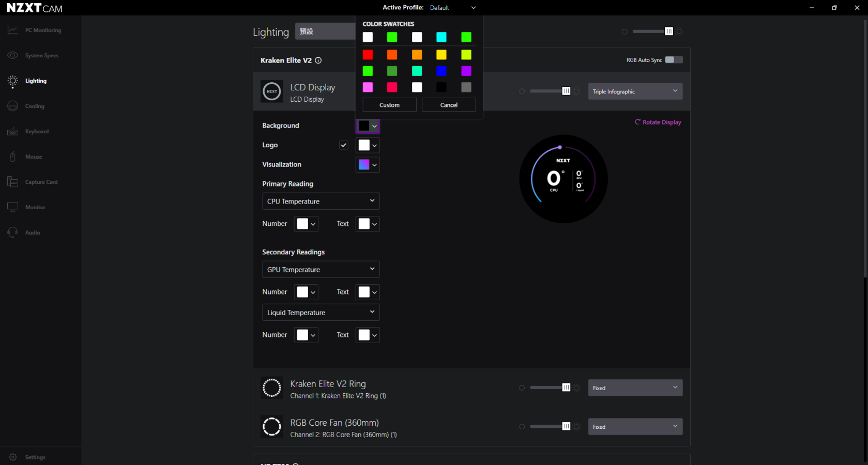Image resolution: width=868 pixels, height=465 pixels.
Task: Toggle the RGB Auto Sync switch
Action: [x=674, y=60]
